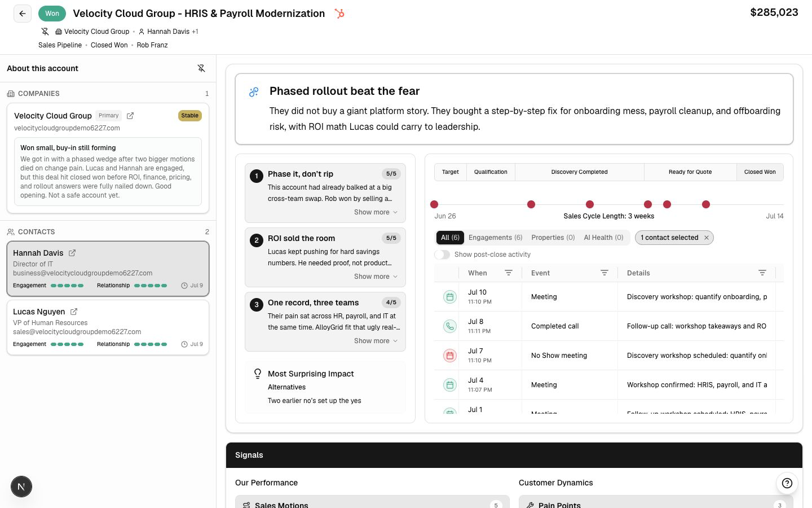Expand Show more under One record, three teams
Screen dimensions: 812x508
376,341
